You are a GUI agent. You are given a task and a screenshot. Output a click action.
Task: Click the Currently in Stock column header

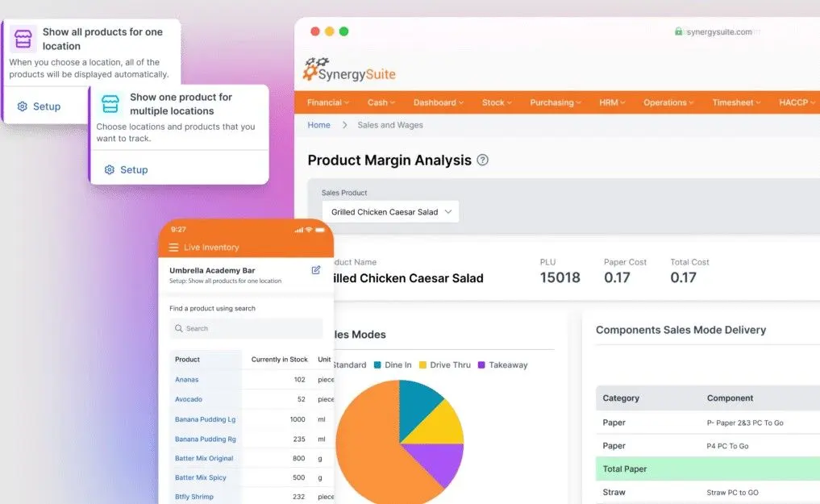[x=279, y=360]
